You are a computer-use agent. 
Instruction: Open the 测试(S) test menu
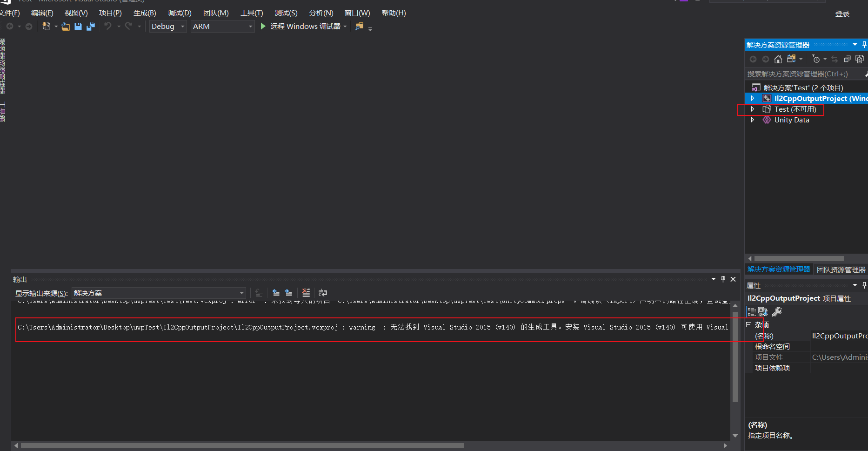click(x=286, y=13)
